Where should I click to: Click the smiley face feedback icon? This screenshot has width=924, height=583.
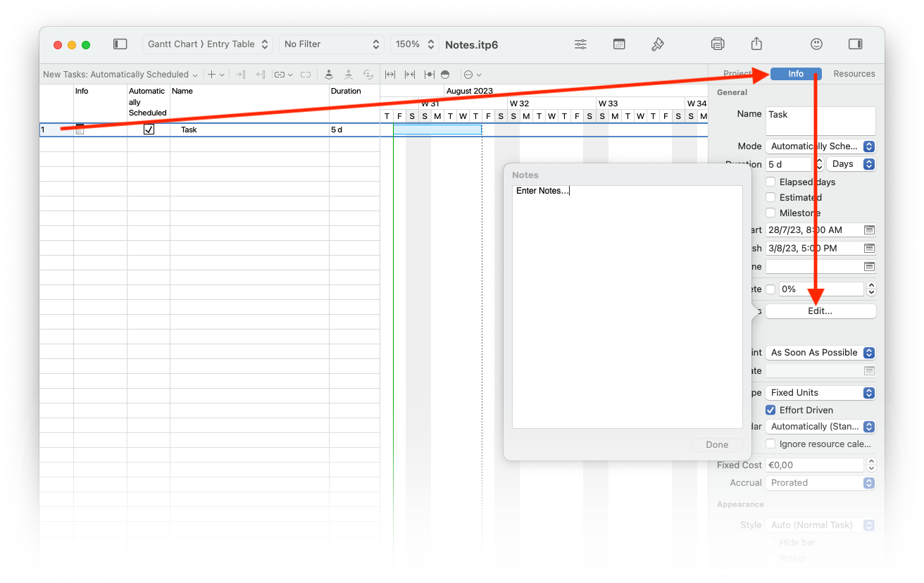(816, 44)
